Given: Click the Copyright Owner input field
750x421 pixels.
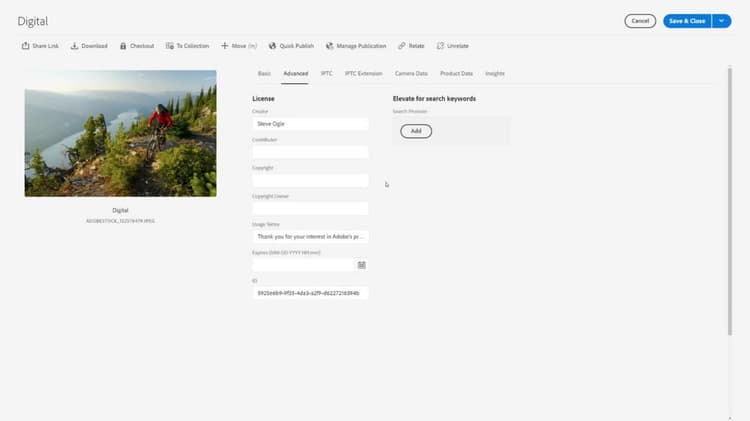Looking at the screenshot, I should [310, 209].
